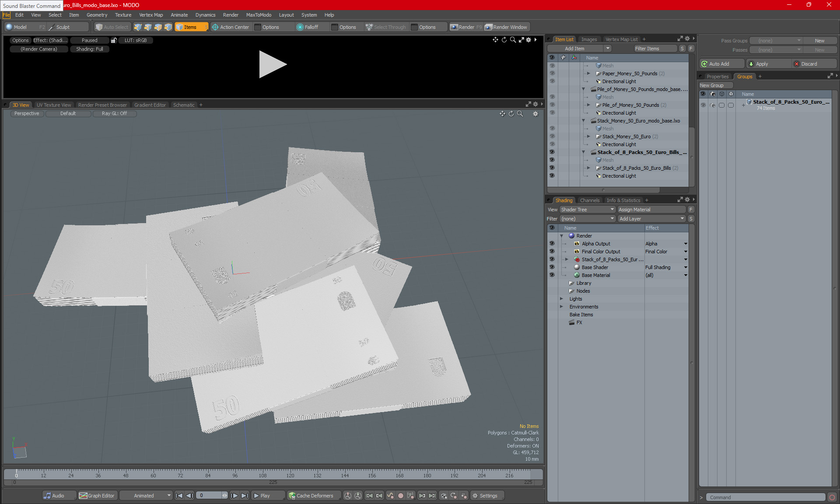Toggle visibility of Base Shader layer
This screenshot has width=840, height=504.
[552, 267]
